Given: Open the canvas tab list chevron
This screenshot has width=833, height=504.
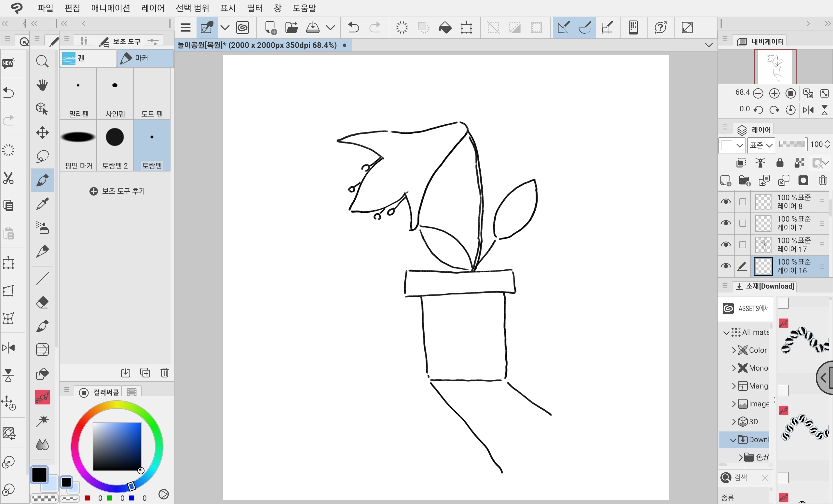Looking at the screenshot, I should (x=709, y=45).
